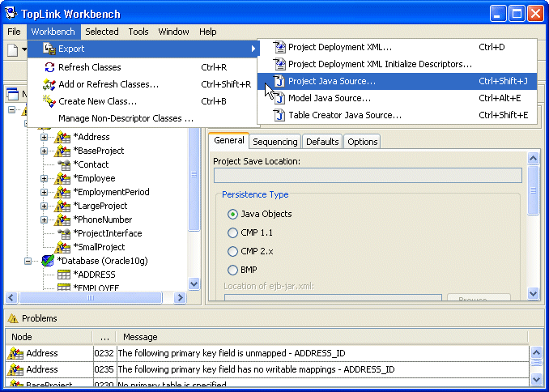This screenshot has width=549, height=392.
Task: Click Problems list scrollbar up arrow
Action: point(536,352)
